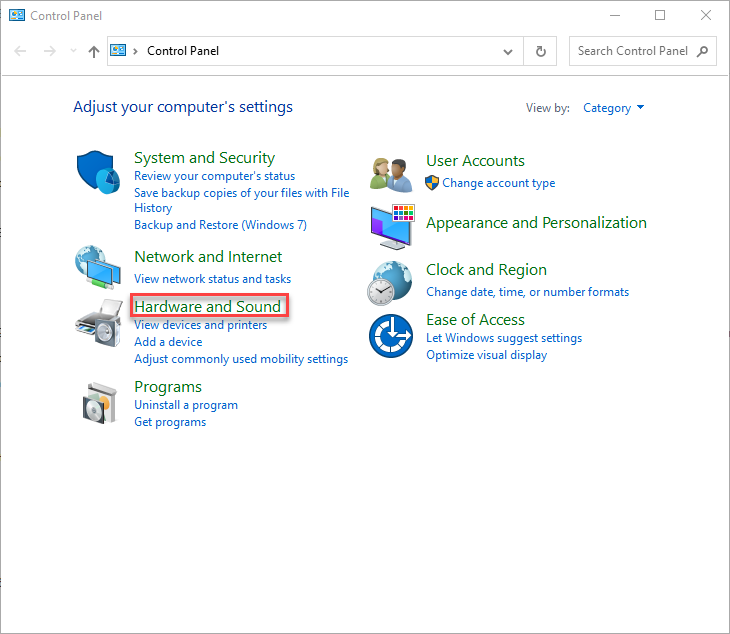This screenshot has height=634, width=730.
Task: Click the Forward navigation arrow
Action: (x=49, y=51)
